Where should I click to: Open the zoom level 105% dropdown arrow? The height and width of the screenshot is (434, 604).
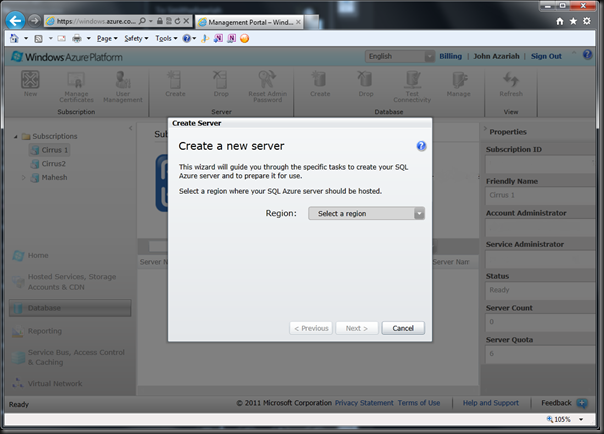pyautogui.click(x=581, y=419)
